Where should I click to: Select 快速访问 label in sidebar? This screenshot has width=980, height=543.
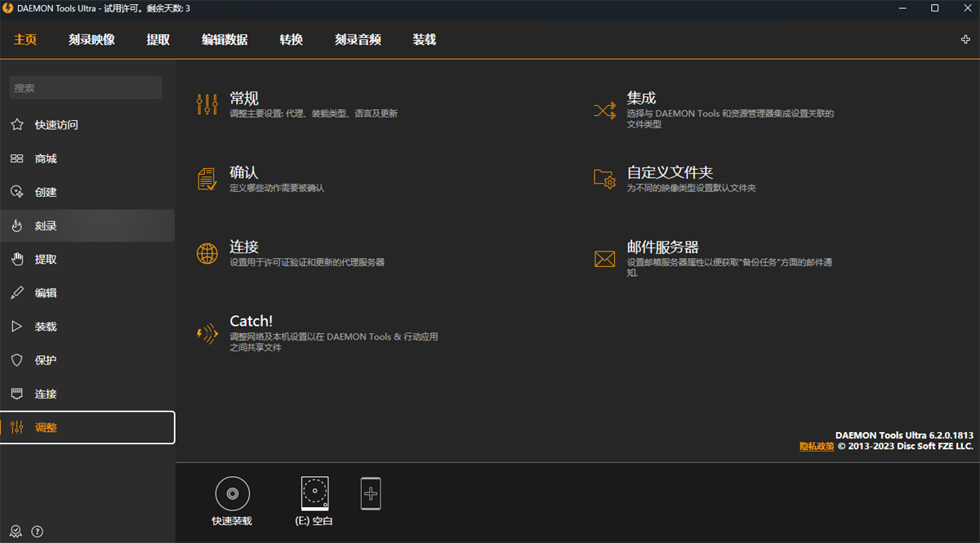tap(56, 125)
